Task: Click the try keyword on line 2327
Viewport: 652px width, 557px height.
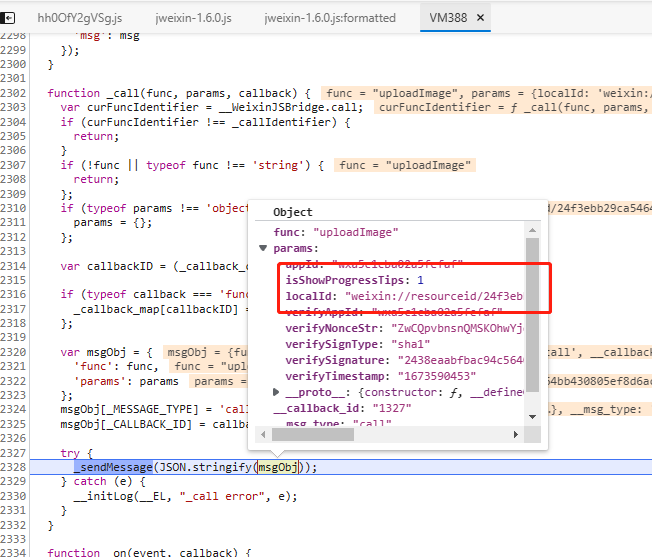Action: (70, 453)
